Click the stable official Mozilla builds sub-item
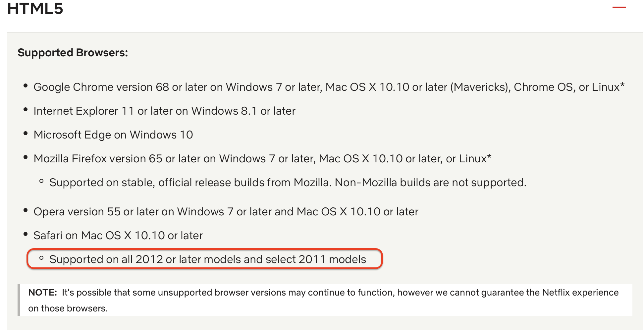This screenshot has height=330, width=644. (288, 183)
